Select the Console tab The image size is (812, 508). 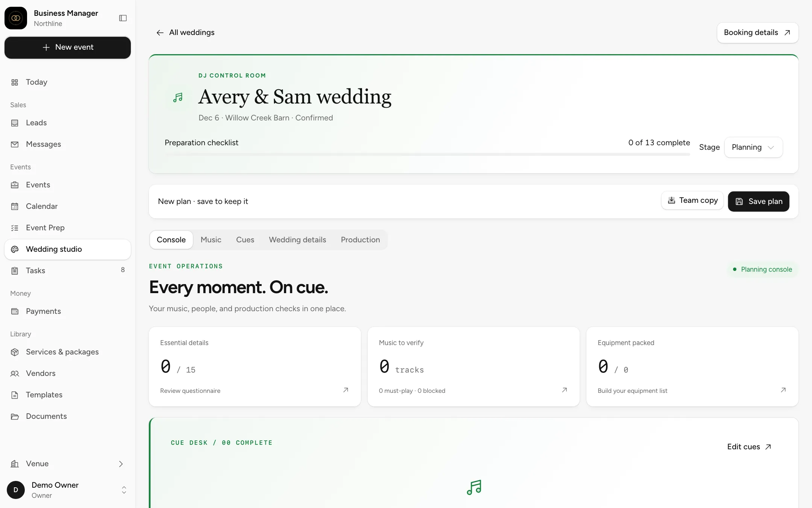pyautogui.click(x=171, y=240)
